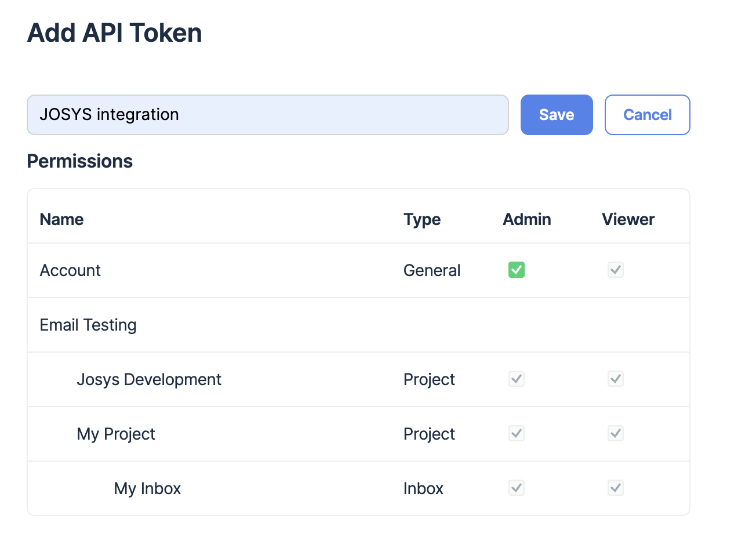The height and width of the screenshot is (551, 756).
Task: Toggle Admin checkbox for Josys Development
Action: tap(517, 379)
